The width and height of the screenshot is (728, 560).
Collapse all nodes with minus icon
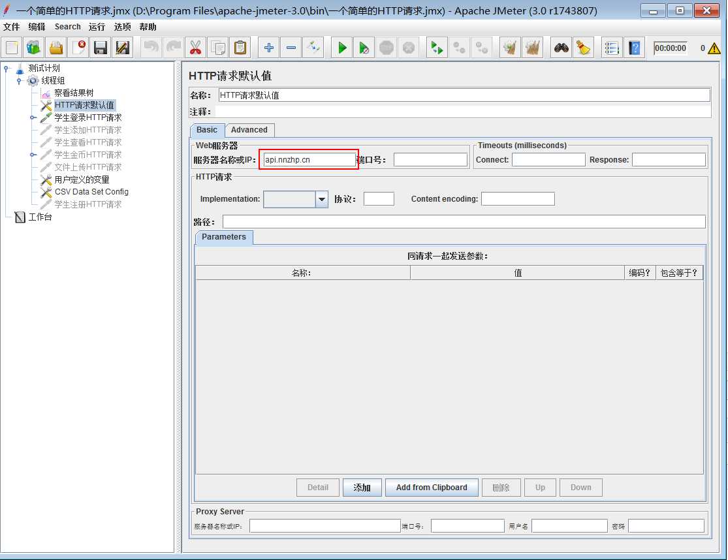tap(291, 48)
